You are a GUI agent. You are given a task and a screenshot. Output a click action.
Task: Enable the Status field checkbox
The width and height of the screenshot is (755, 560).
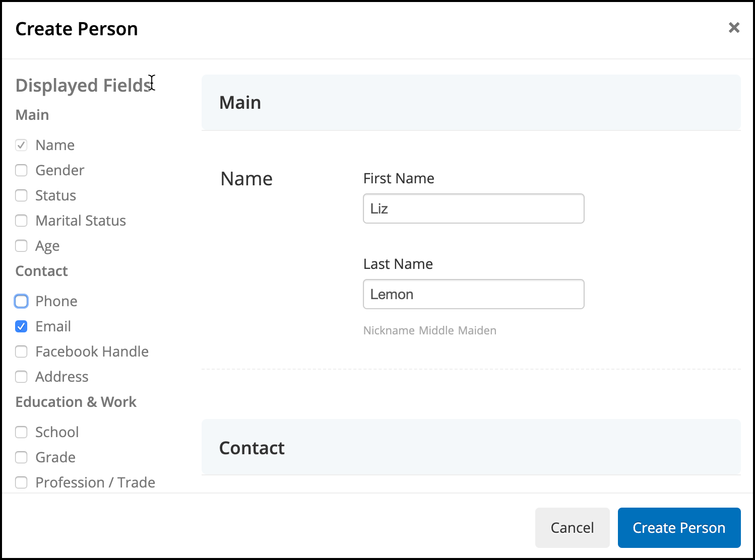[x=21, y=195]
